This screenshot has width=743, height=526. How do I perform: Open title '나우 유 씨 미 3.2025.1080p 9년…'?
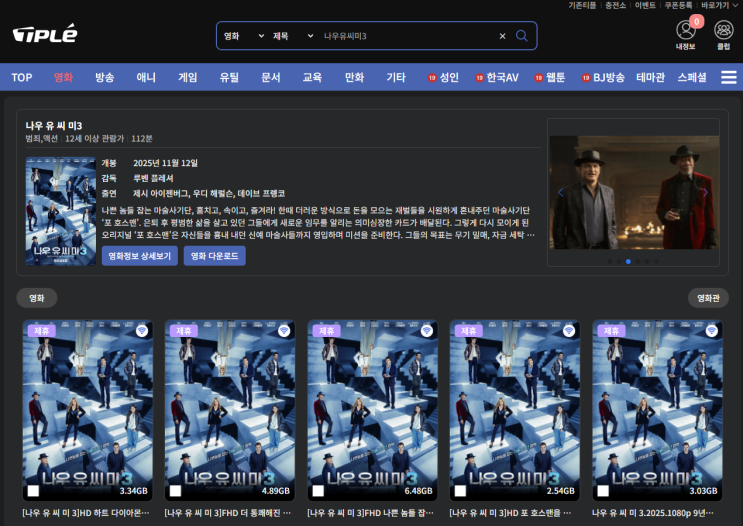coord(652,513)
